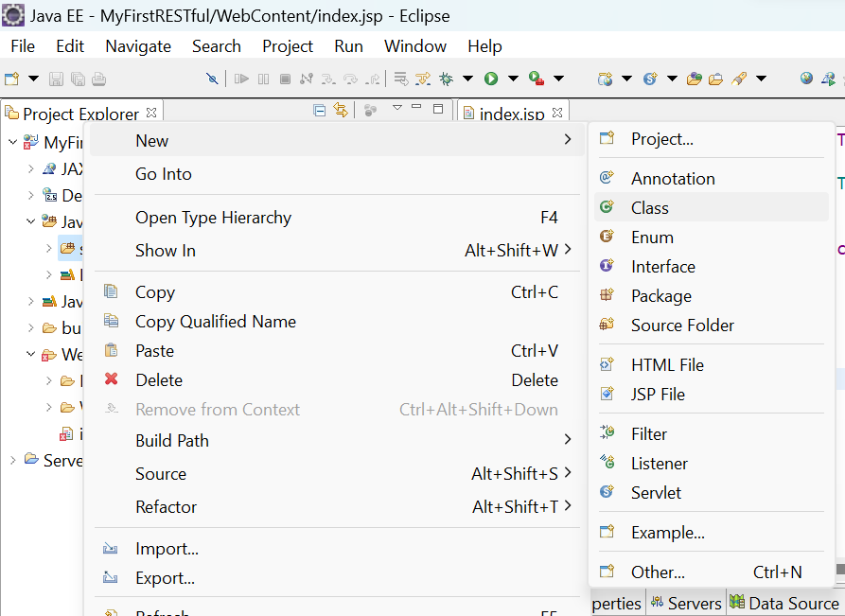Click Other... in the New submenu
845x616 pixels.
pyautogui.click(x=712, y=572)
